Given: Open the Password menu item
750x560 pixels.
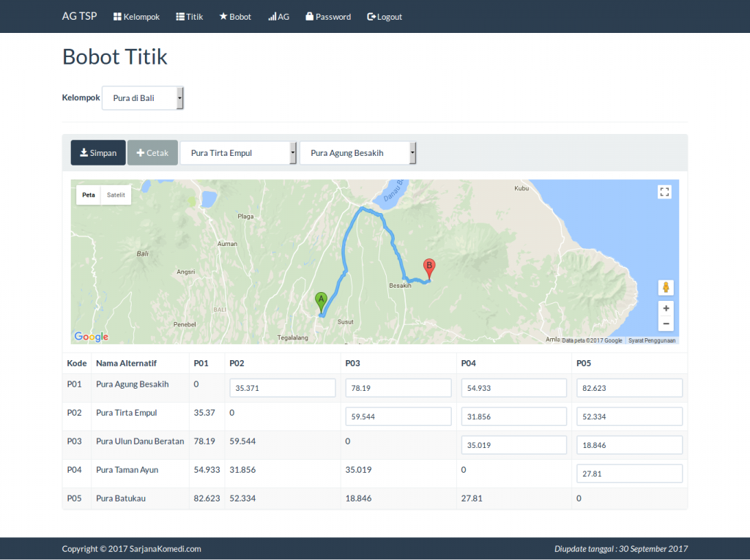Looking at the screenshot, I should pos(328,16).
